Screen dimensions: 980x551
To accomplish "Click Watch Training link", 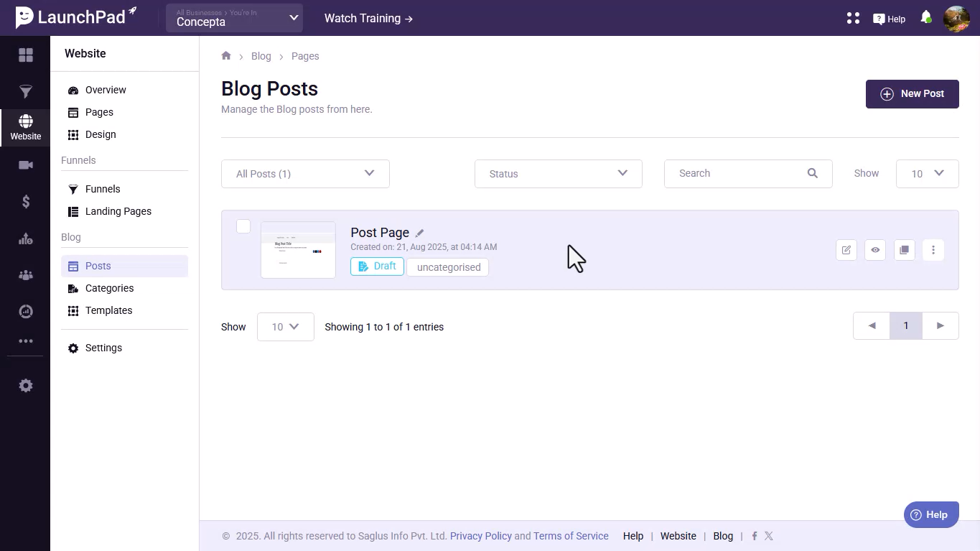I will [368, 19].
